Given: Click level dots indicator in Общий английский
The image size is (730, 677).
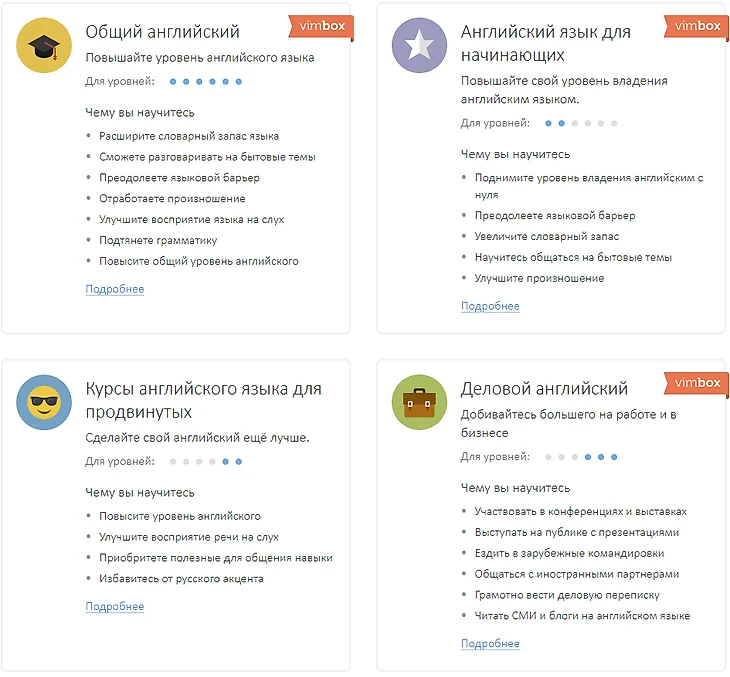Looking at the screenshot, I should point(205,81).
